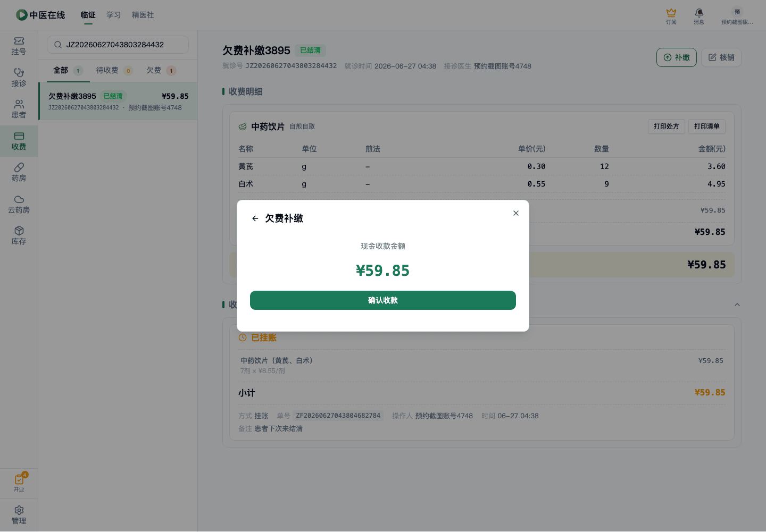Select the 全部 filter tab
The image size is (766, 532).
point(68,70)
